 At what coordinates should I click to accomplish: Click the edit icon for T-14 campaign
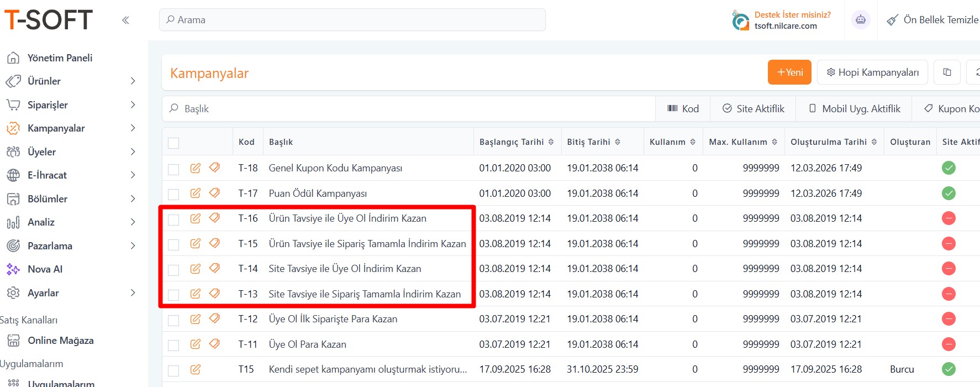196,269
